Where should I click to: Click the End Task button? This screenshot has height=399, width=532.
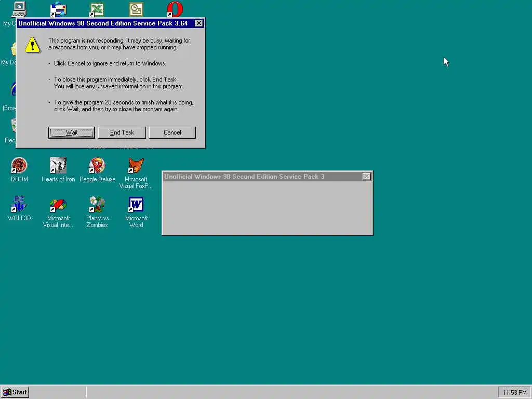tap(122, 132)
